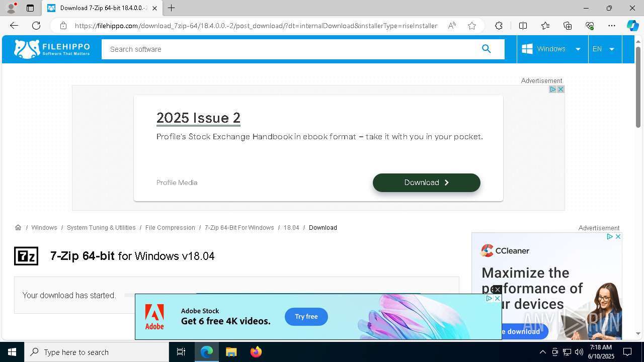Click the Profile Media advertiser label
Screen dimensions: 644x362
coord(177,183)
